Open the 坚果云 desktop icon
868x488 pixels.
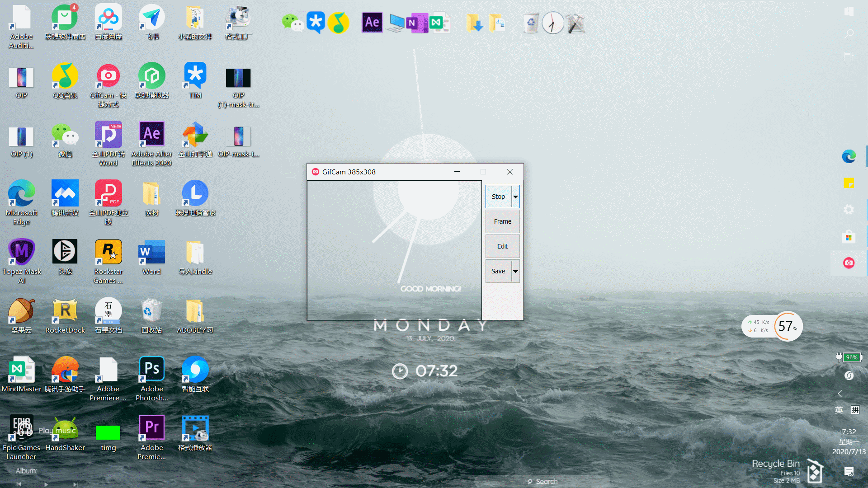21,316
